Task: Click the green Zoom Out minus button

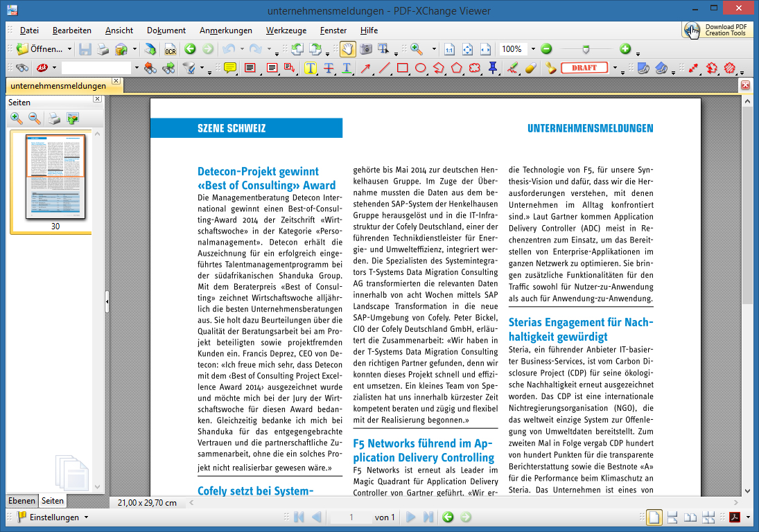Action: 546,49
